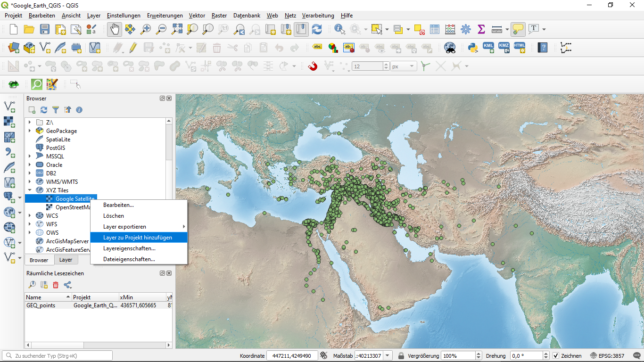Open the field calculator abacus icon
Screen dimensions: 644x362
tap(450, 29)
